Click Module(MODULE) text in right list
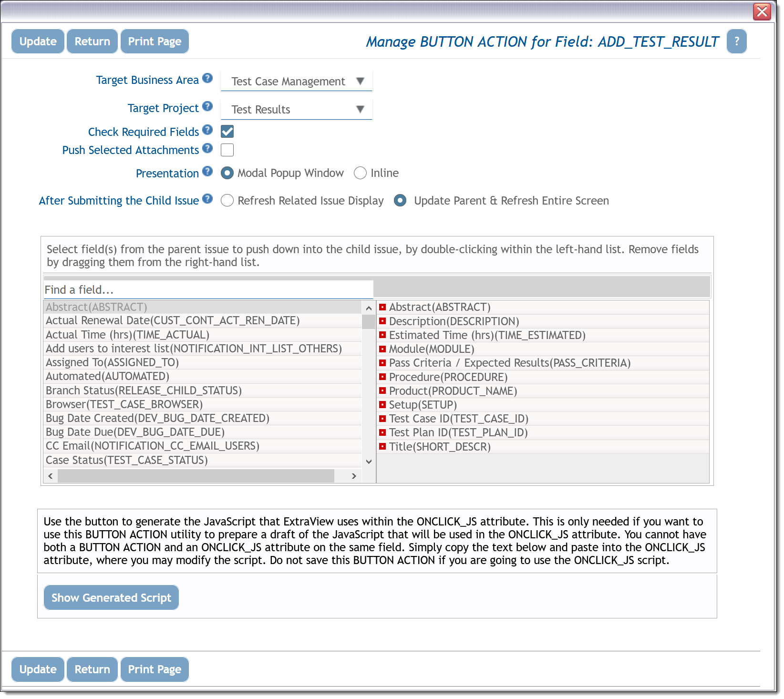This screenshot has width=784, height=699. point(432,349)
